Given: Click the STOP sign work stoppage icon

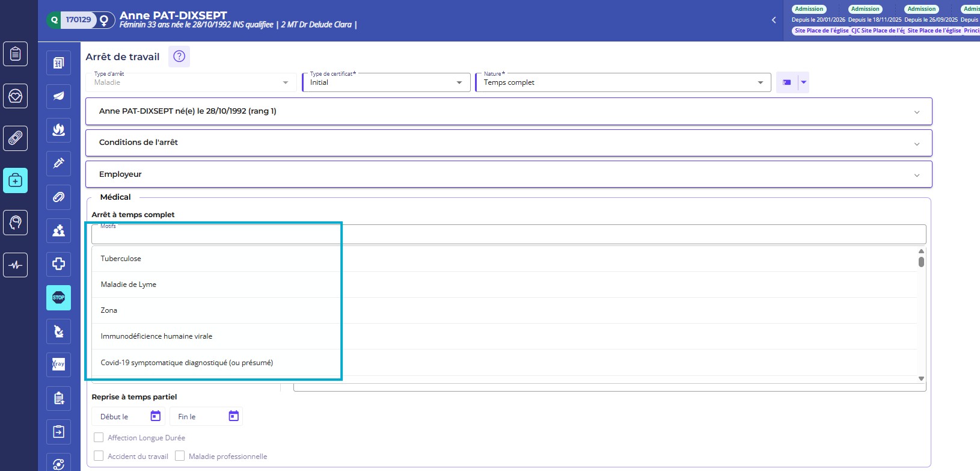Looking at the screenshot, I should click(x=58, y=298).
